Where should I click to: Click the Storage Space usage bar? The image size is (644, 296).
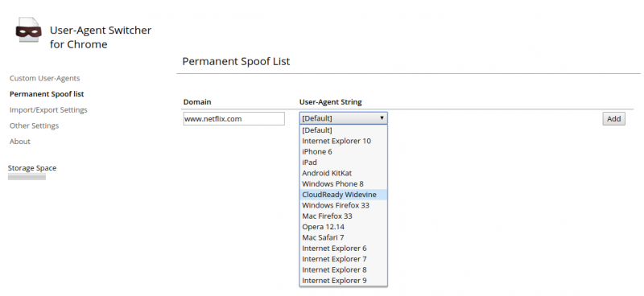pos(27,177)
